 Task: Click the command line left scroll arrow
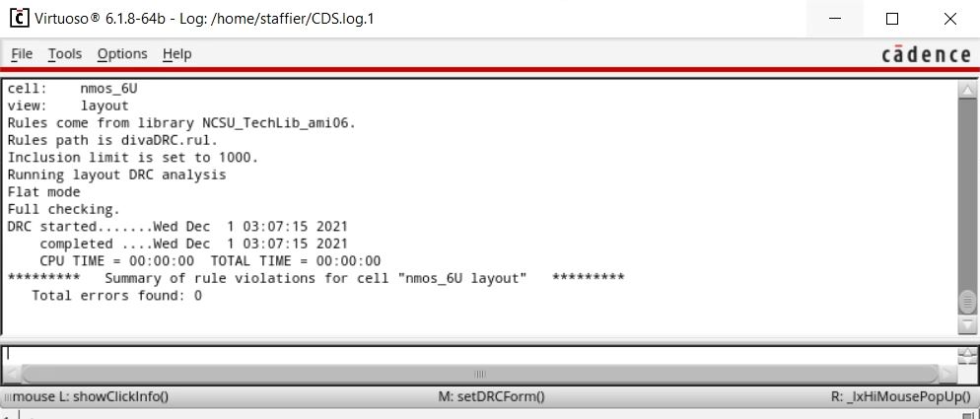(12, 374)
